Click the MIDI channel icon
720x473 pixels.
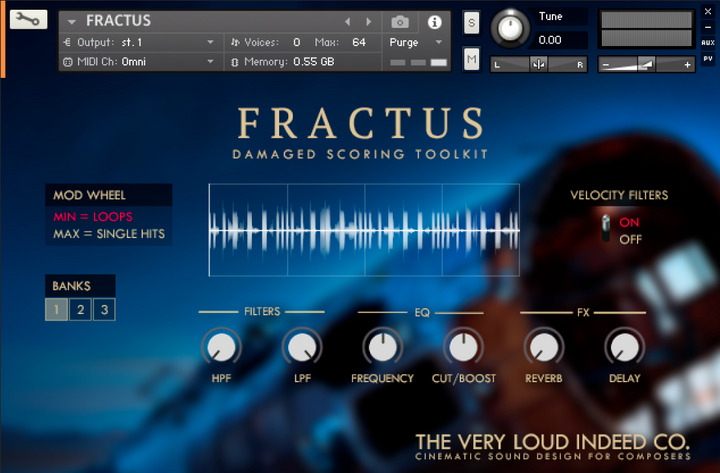click(68, 62)
